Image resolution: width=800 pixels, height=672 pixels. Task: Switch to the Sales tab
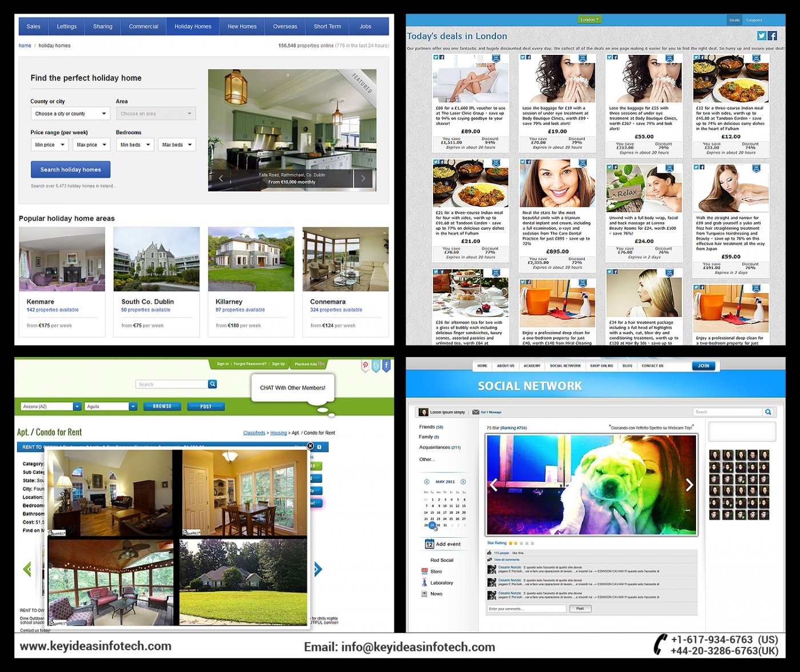click(34, 26)
